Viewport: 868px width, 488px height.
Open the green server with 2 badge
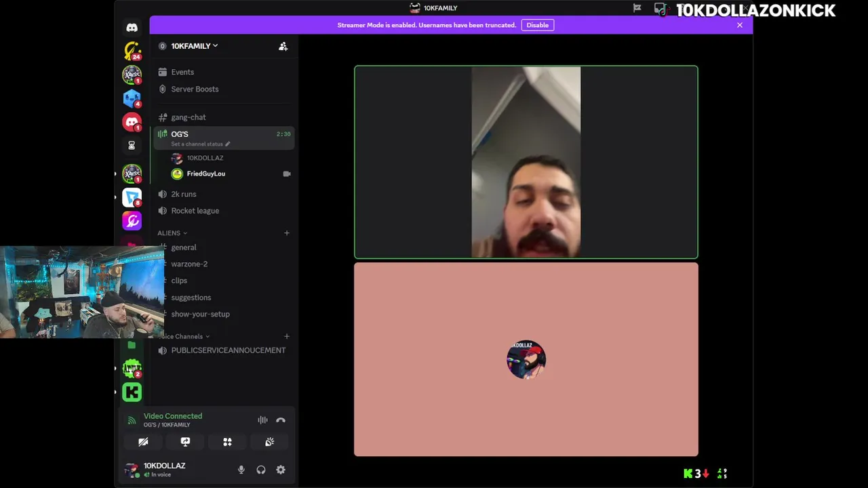[132, 369]
